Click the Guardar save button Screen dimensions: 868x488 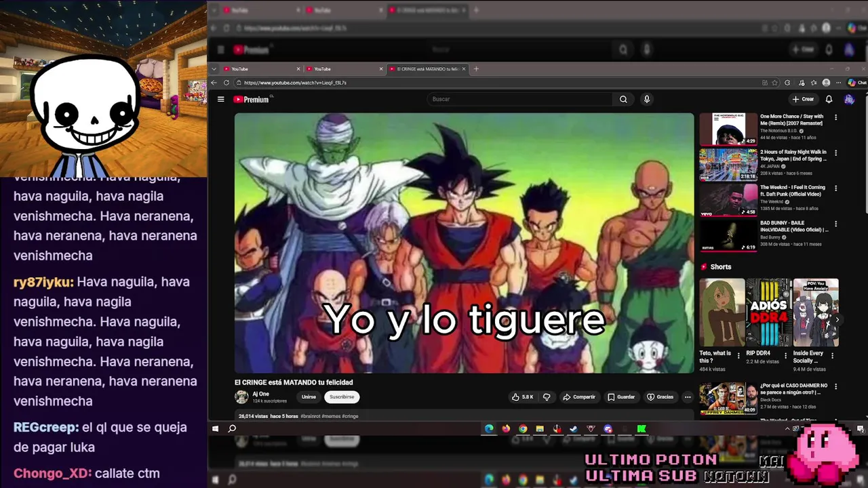pos(621,397)
